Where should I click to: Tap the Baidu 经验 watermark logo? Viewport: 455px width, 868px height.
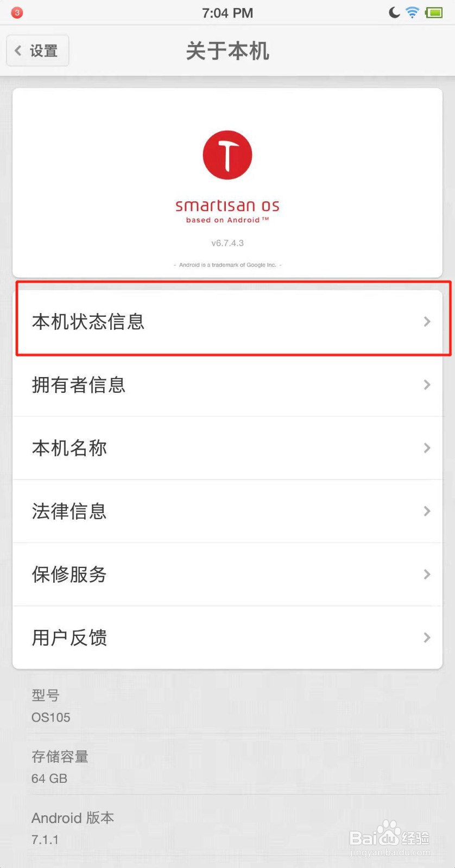(390, 837)
